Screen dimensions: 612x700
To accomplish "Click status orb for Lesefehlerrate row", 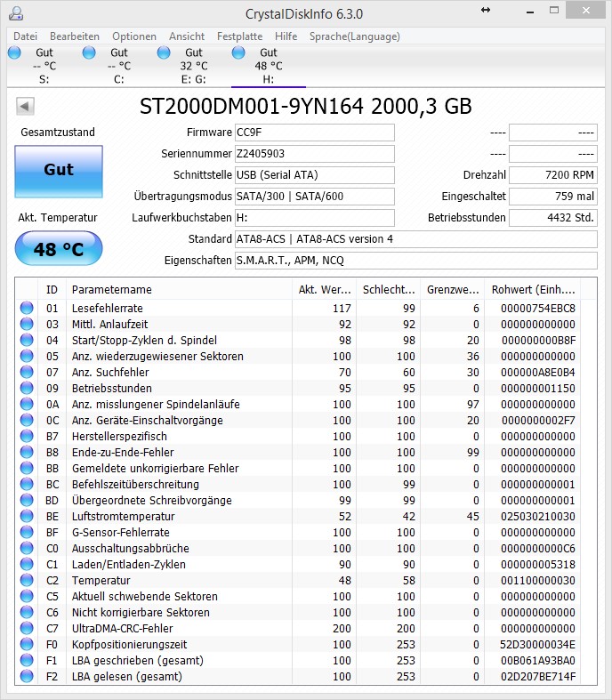I will 27,308.
